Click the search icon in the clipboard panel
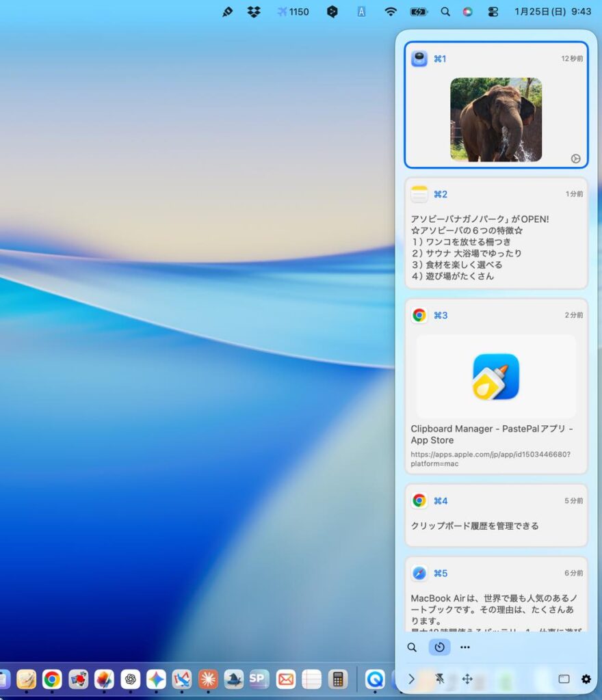 412,647
